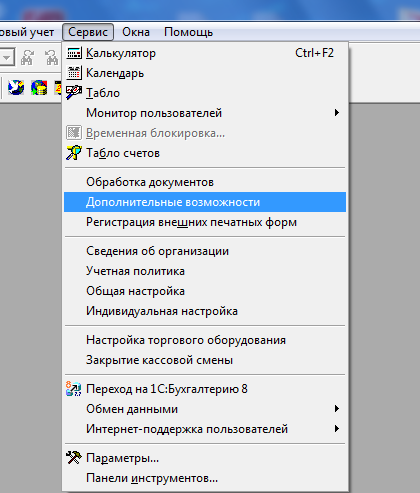Expand the Обмен данными submenu

pos(205,409)
